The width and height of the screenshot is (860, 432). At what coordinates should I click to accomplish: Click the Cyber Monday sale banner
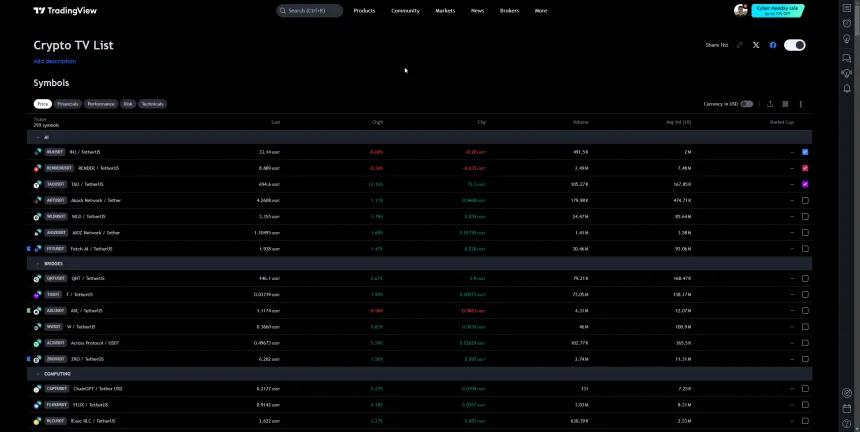pyautogui.click(x=778, y=10)
